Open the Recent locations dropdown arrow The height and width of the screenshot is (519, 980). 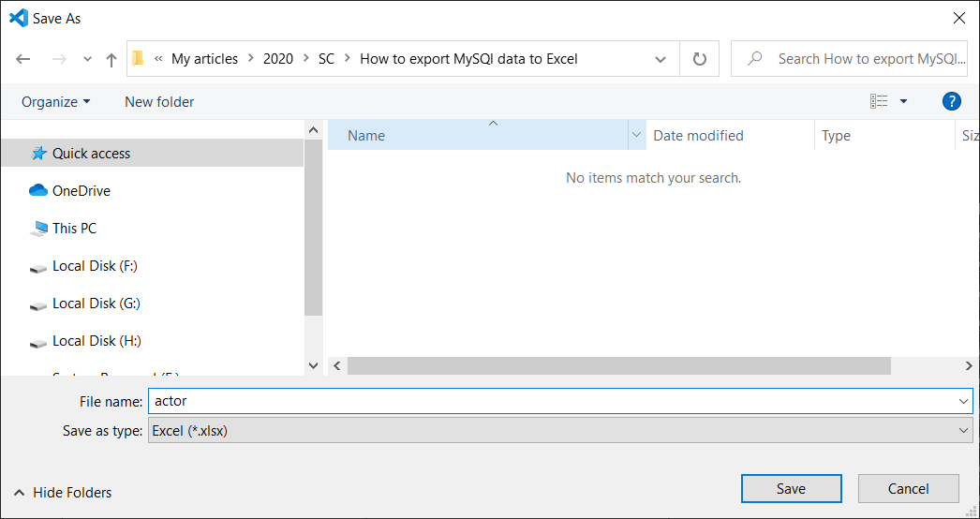88,59
